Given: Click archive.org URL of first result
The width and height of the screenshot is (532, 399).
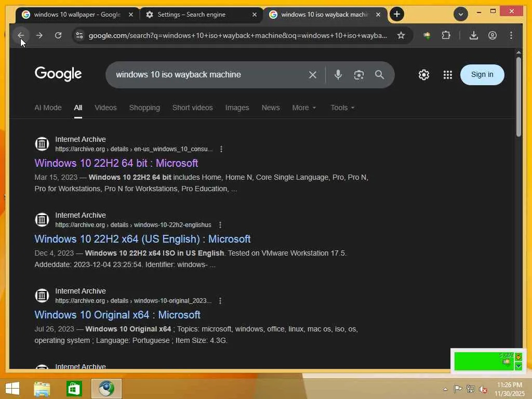Looking at the screenshot, I should point(134,149).
